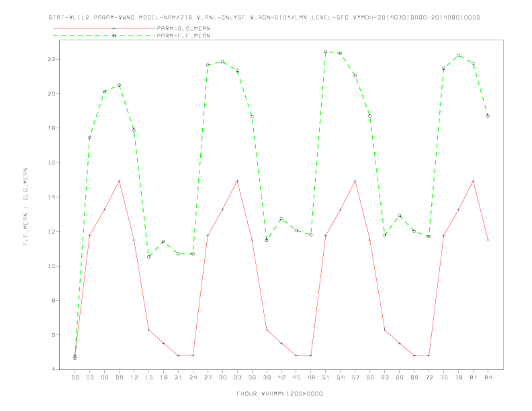Click x-axis tick label 42
Viewport: 532px width, 411px height.
coord(281,377)
